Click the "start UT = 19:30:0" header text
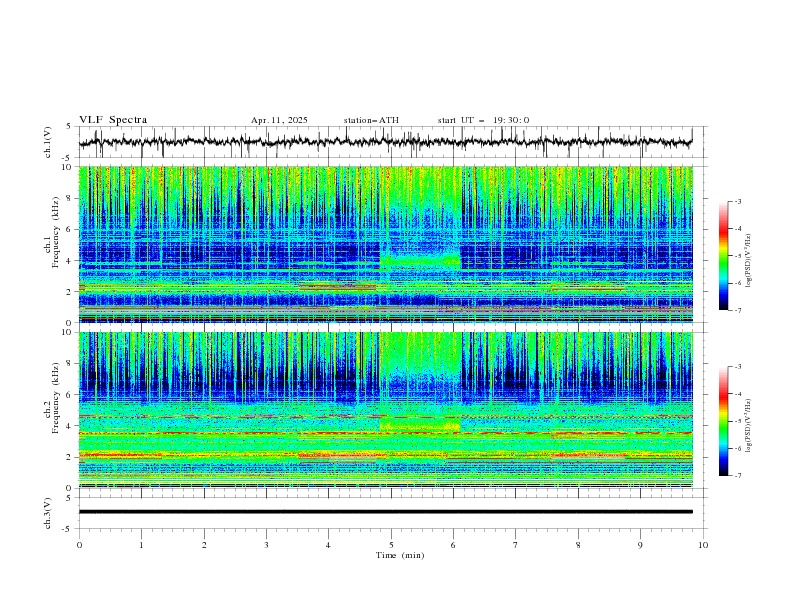Screen dimensions: 792x612 point(483,120)
